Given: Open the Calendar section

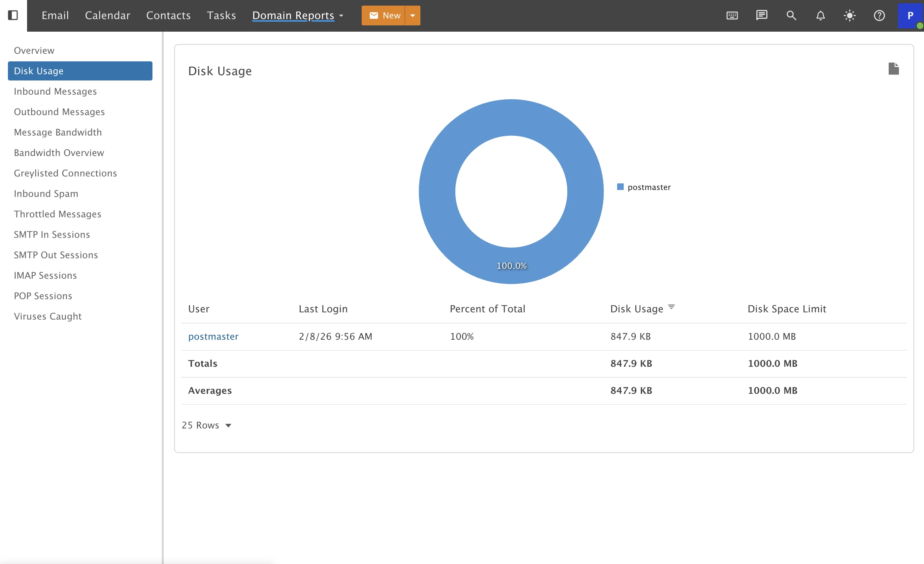Looking at the screenshot, I should (x=108, y=16).
